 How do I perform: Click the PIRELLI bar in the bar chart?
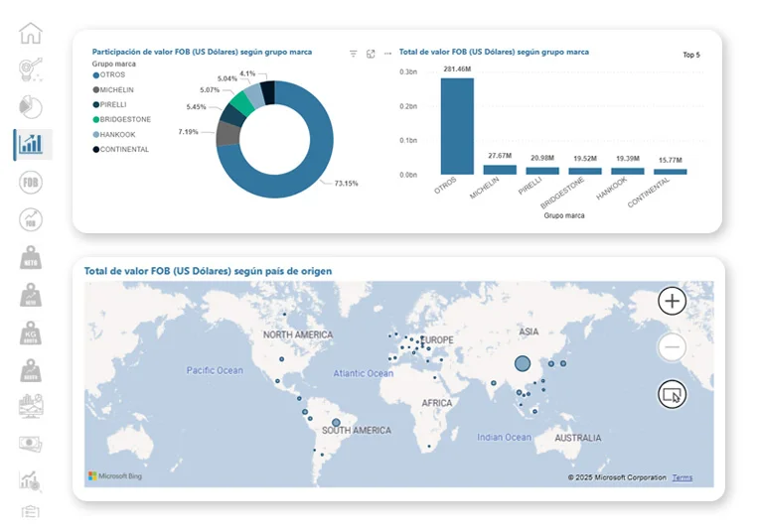point(542,171)
